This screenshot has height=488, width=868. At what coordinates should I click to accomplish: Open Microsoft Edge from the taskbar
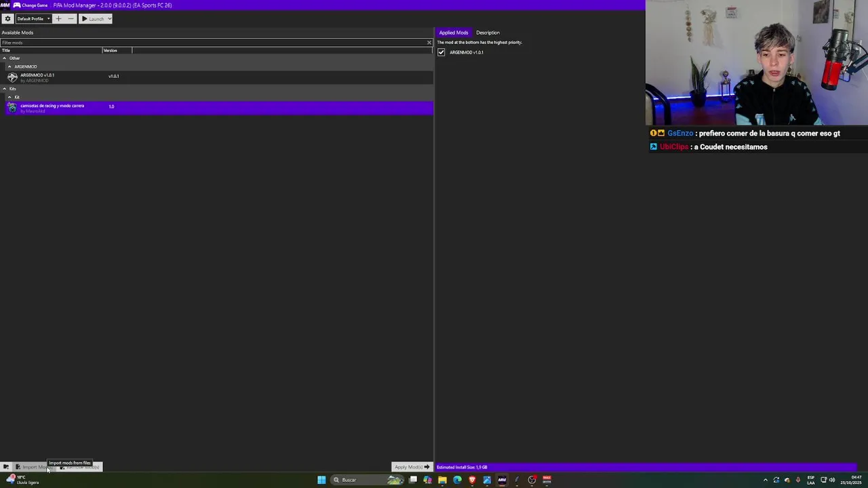[x=457, y=480]
